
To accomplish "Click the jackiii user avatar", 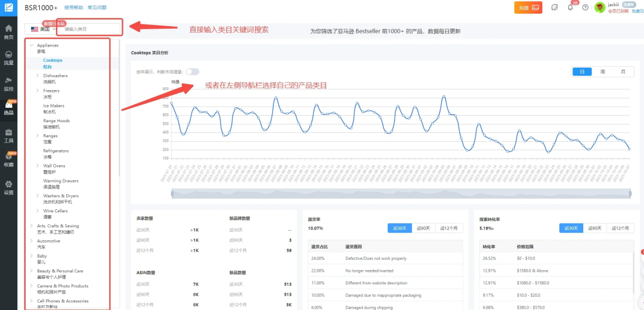I will coord(600,7).
